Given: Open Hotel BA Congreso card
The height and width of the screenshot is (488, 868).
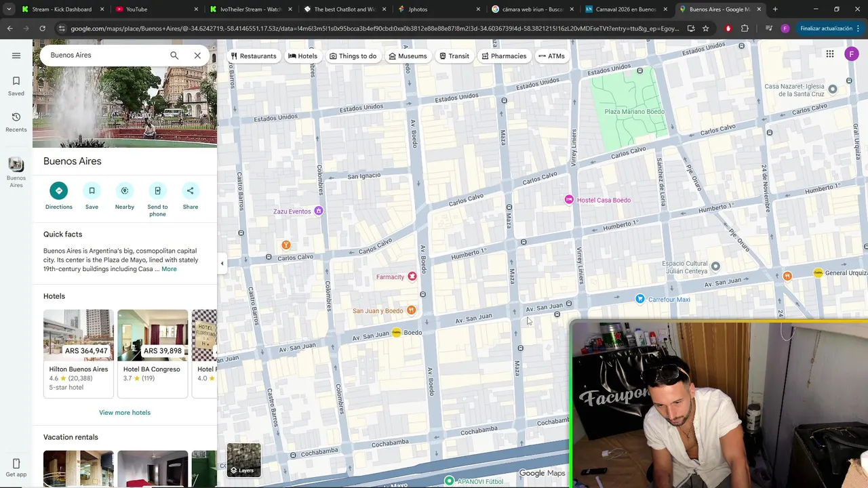Looking at the screenshot, I should [x=153, y=353].
